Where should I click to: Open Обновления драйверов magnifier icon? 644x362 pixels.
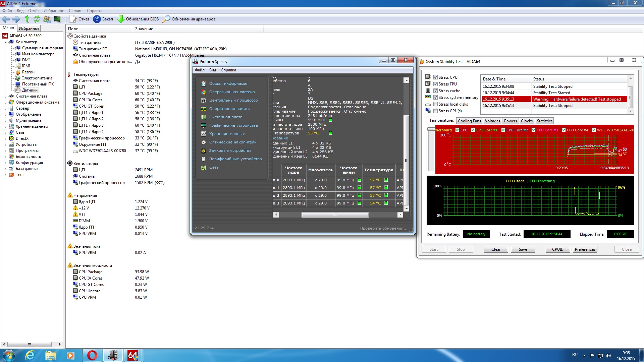point(166,19)
